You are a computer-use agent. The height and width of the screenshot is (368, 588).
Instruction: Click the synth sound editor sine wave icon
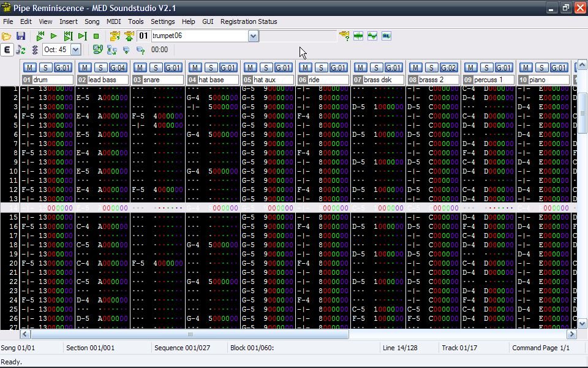click(372, 36)
